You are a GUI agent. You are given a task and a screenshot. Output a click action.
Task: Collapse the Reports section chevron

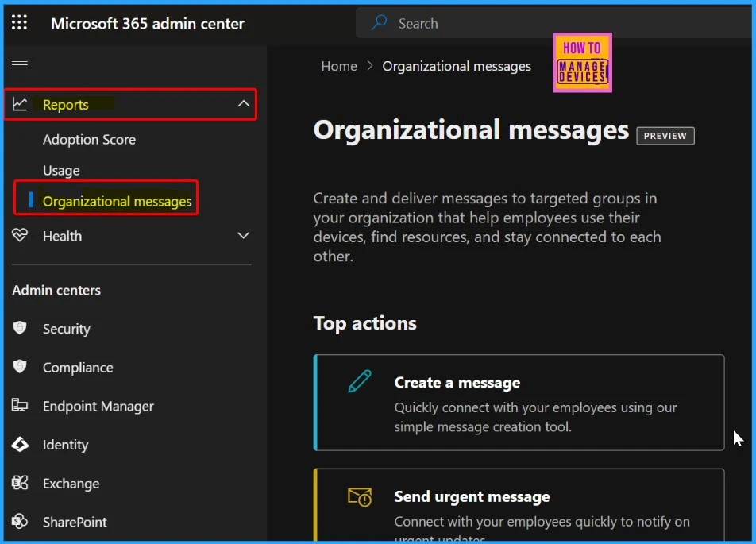click(x=244, y=104)
